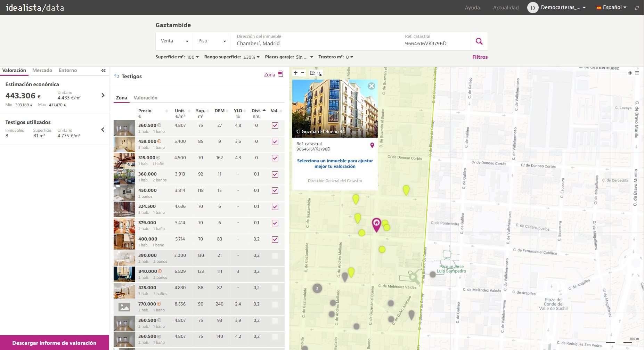Click the magenta home marker on map

[x=376, y=224]
